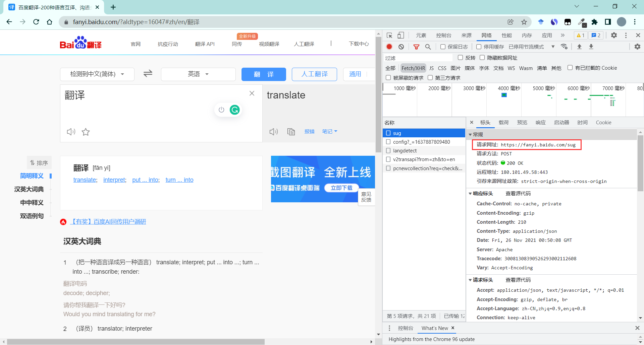Open Translation API nav link
This screenshot has height=345, width=644.
click(x=205, y=44)
